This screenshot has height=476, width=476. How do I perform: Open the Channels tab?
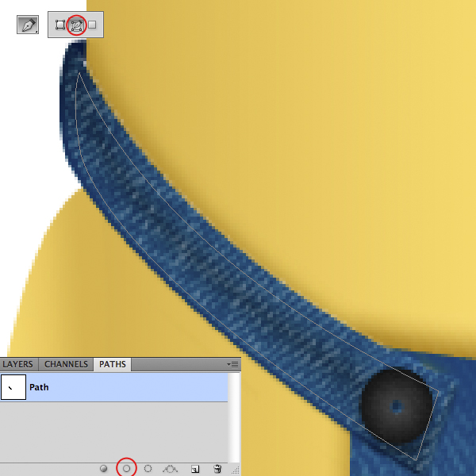click(x=66, y=365)
